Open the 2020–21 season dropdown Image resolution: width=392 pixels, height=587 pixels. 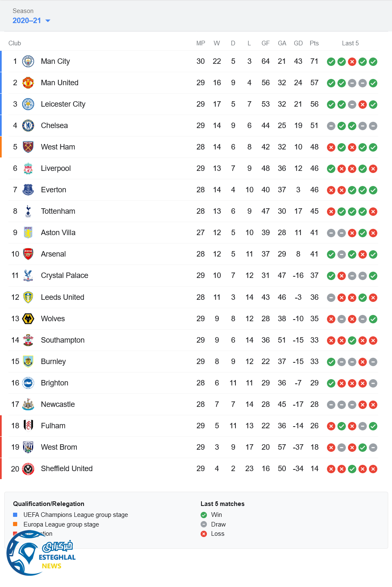pos(31,21)
